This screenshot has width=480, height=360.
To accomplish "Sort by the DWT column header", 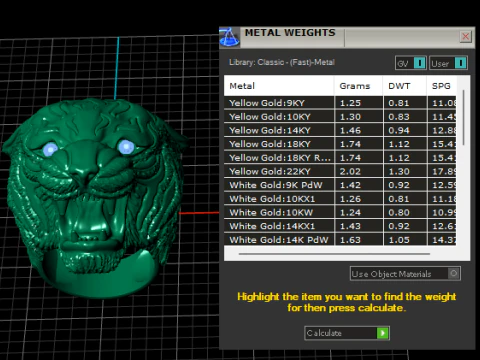I will 405,86.
